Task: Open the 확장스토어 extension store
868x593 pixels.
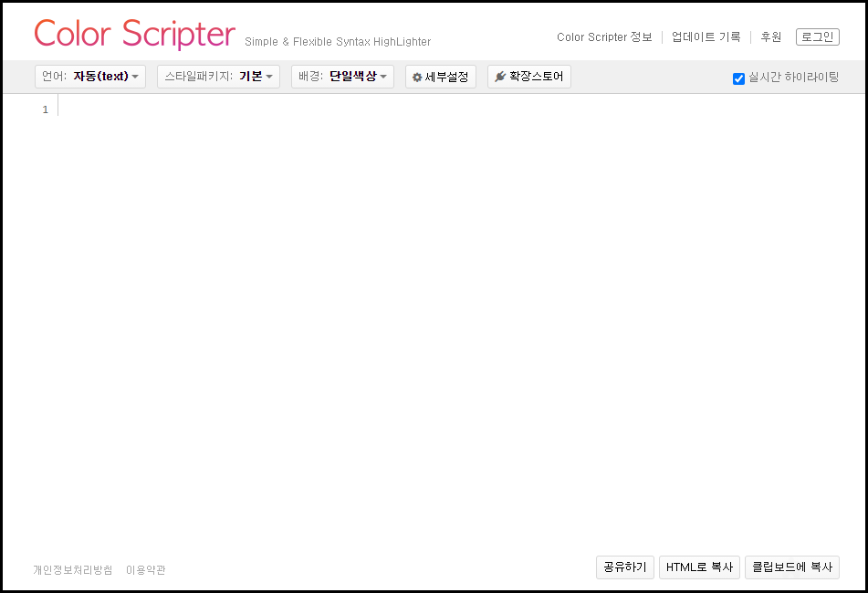Action: 529,77
